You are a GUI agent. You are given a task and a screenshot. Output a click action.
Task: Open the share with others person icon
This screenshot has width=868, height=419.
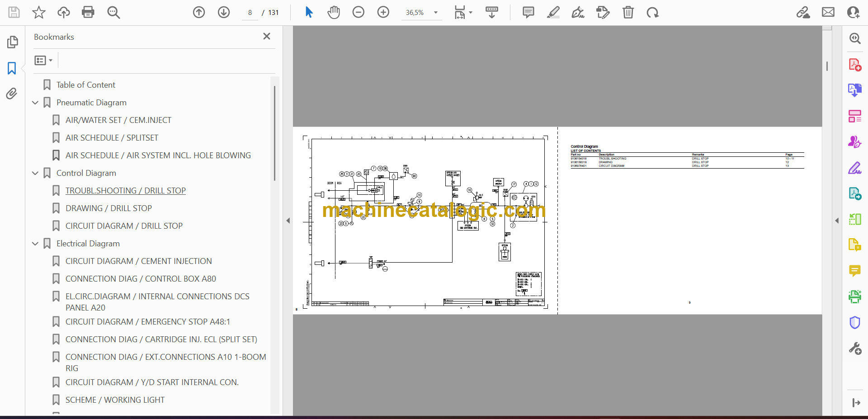tap(853, 12)
